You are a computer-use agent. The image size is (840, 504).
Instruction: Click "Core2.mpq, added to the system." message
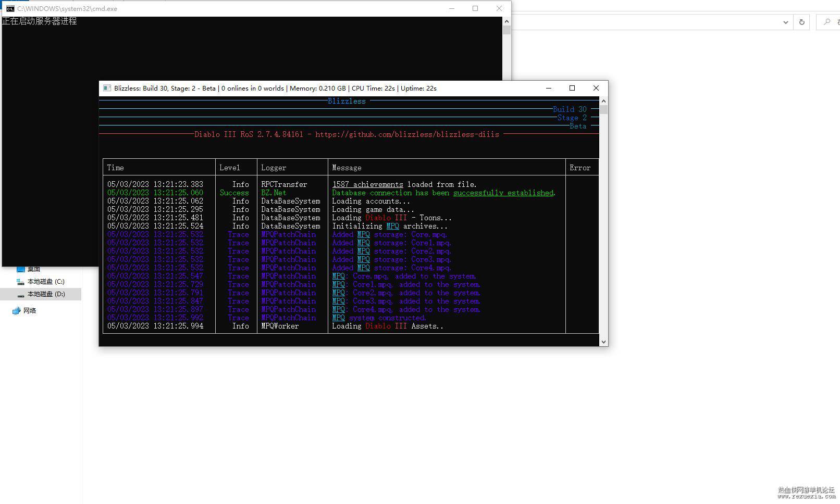point(406,293)
